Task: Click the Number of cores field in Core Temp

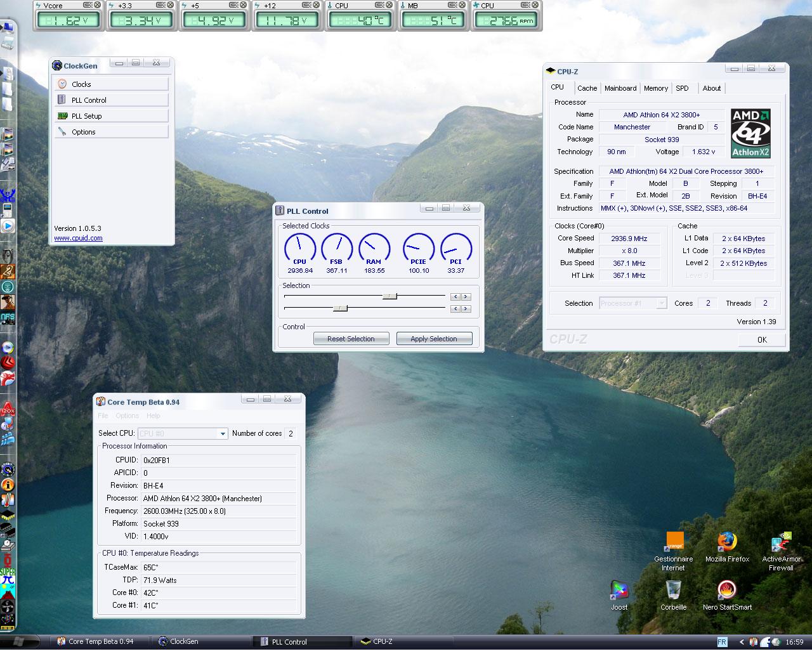Action: tap(291, 434)
